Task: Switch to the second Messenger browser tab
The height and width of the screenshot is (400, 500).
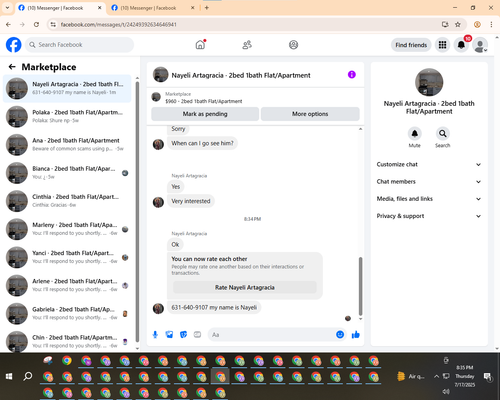Action: (x=153, y=8)
